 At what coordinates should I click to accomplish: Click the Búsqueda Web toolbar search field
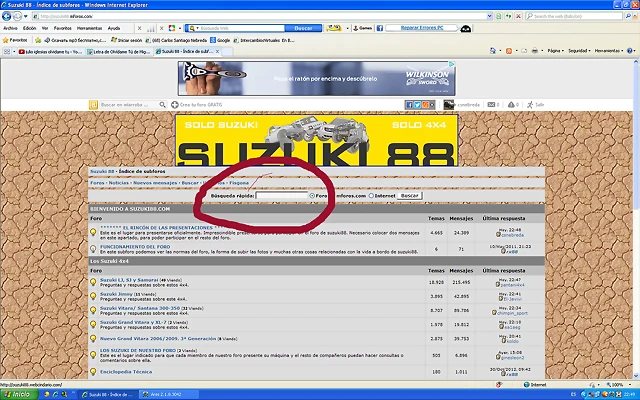pos(241,28)
